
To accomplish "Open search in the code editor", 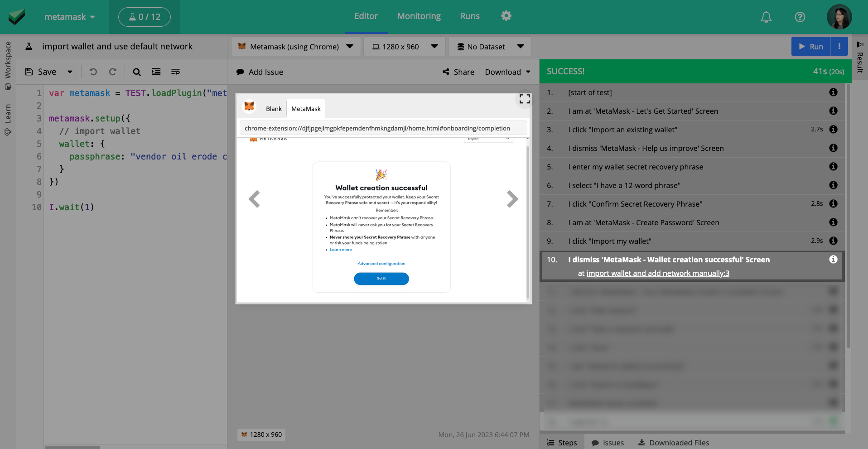I will (x=136, y=72).
